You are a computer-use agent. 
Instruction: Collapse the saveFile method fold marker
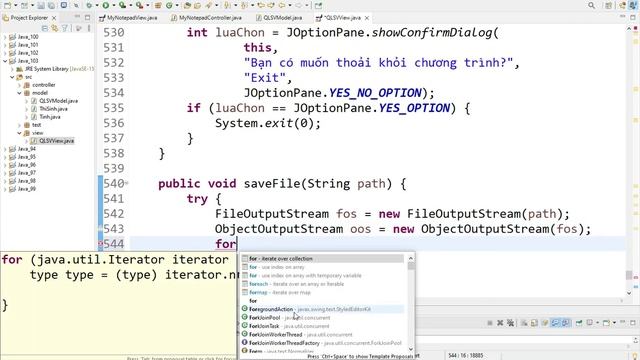pos(127,184)
